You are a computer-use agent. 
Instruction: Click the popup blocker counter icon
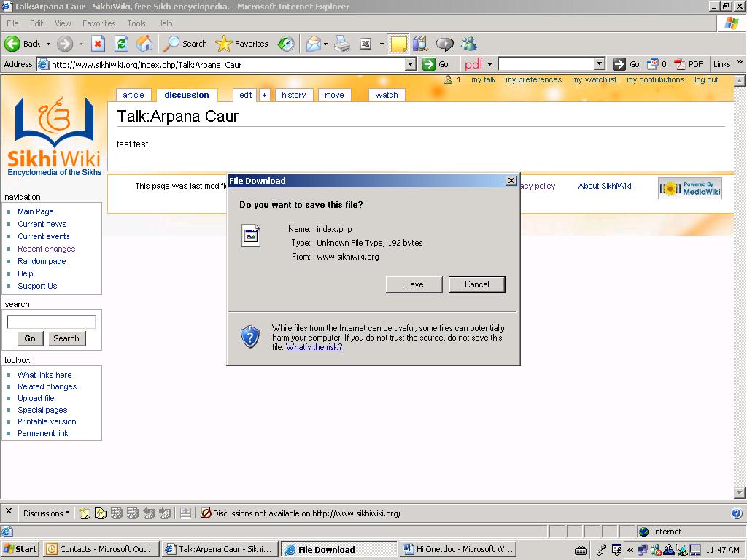(x=652, y=64)
